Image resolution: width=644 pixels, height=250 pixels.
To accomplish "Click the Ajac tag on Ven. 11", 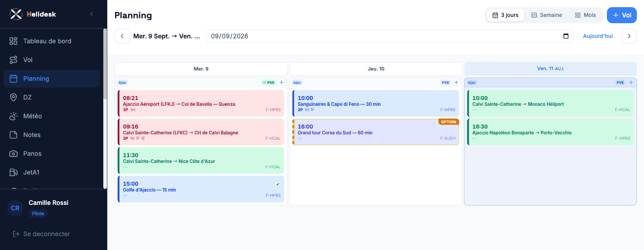I will (x=472, y=83).
